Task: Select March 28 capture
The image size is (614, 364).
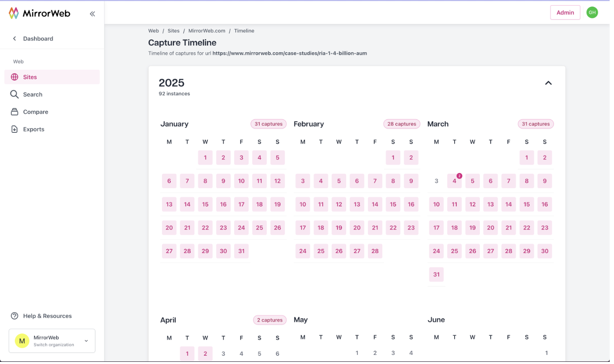Action: tap(509, 251)
